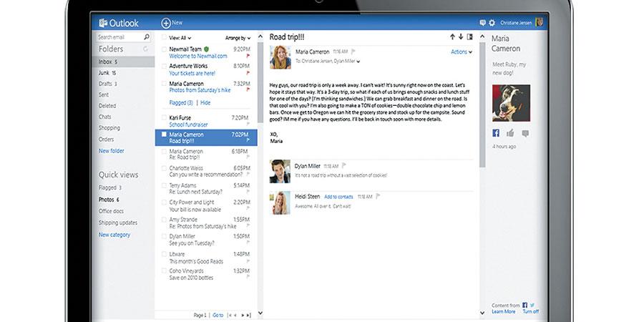Viewport: 644px width, 322px height.
Task: Go to first page arrow in pager
Action: coord(230,315)
